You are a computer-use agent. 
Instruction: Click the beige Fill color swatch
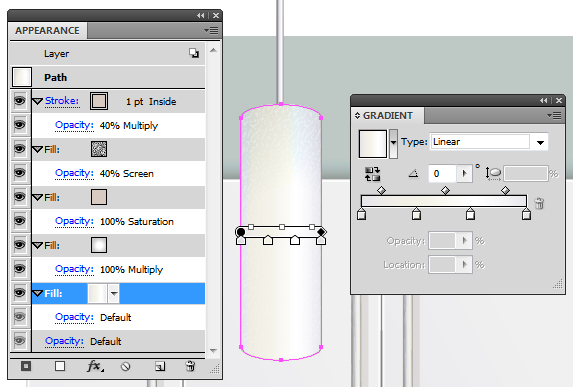(99, 197)
